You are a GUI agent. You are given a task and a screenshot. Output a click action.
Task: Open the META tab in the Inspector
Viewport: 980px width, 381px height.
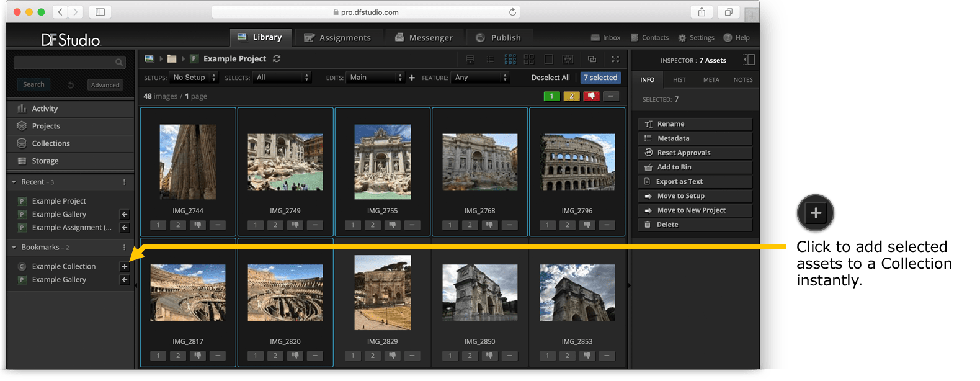coord(711,79)
